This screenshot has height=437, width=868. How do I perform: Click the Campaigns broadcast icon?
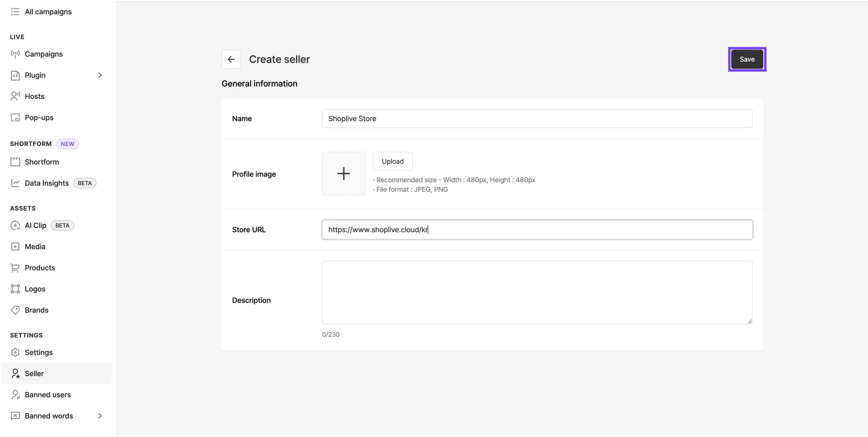click(15, 54)
